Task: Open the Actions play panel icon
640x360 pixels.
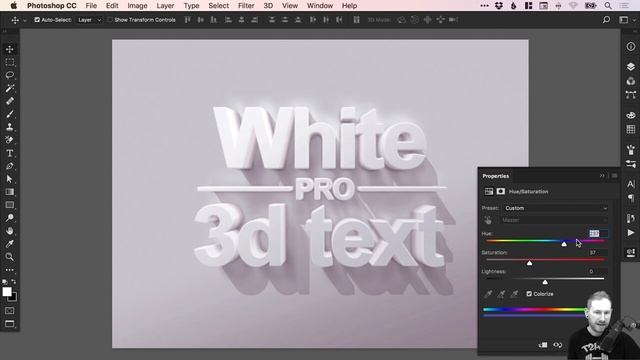Action: 631,233
